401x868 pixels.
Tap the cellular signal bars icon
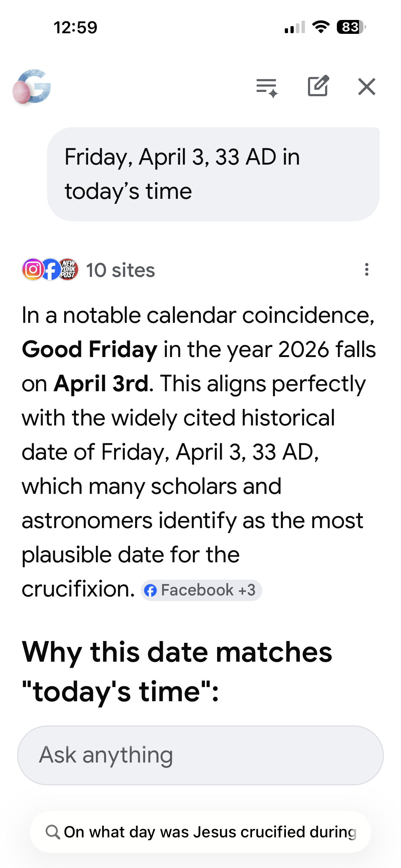coord(294,27)
